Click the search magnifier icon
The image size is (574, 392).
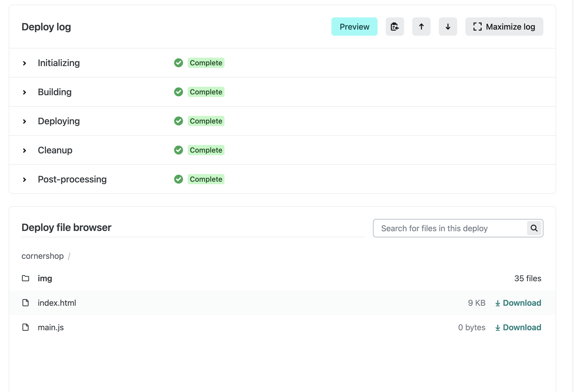click(534, 228)
